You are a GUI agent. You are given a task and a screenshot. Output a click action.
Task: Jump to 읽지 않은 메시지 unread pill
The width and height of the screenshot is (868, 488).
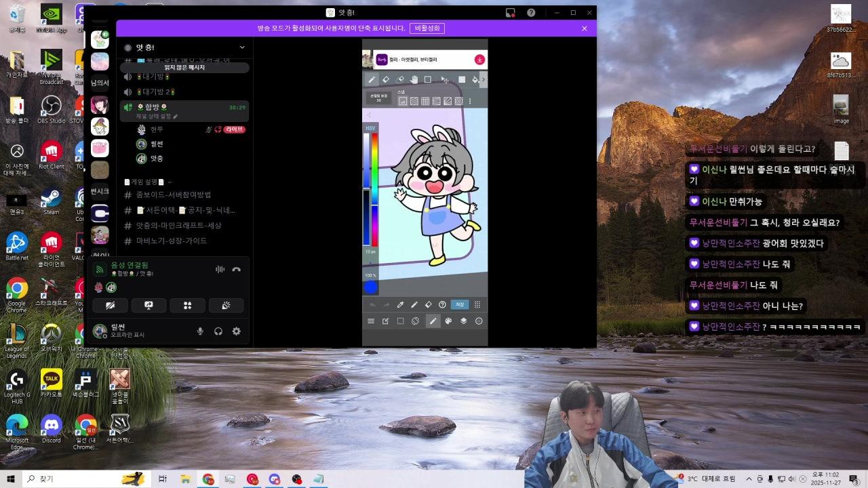[x=184, y=68]
